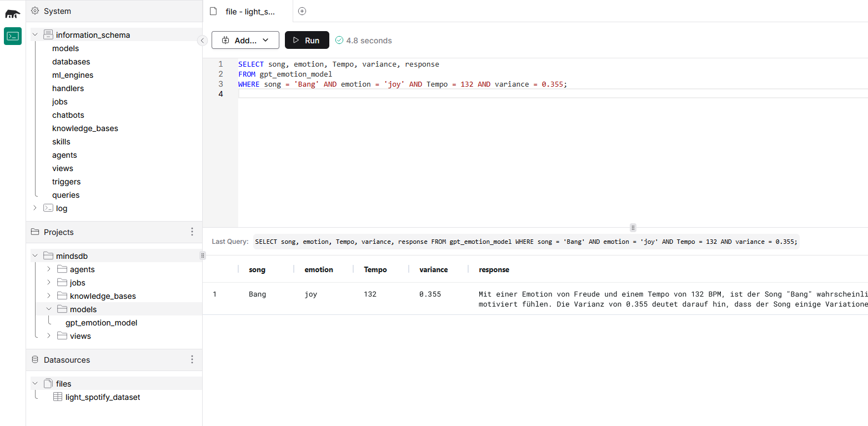This screenshot has width=868, height=426.
Task: Run the SQL query
Action: tap(307, 40)
